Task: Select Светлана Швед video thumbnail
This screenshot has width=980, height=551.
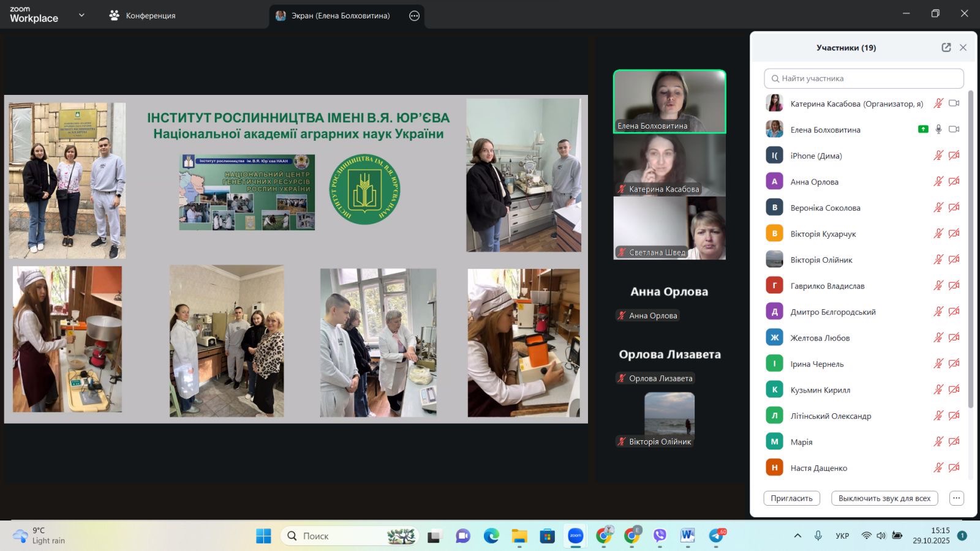Action: click(x=669, y=228)
